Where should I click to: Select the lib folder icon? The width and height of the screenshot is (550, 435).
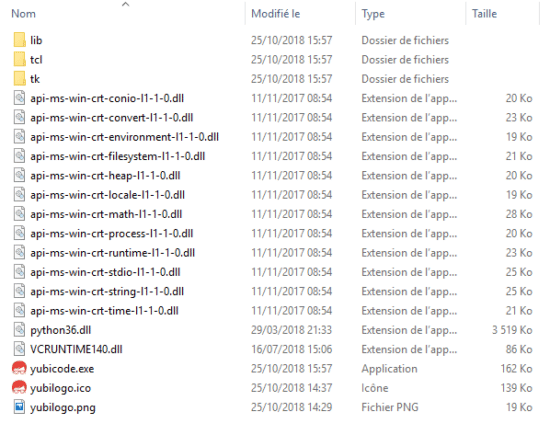pos(20,40)
